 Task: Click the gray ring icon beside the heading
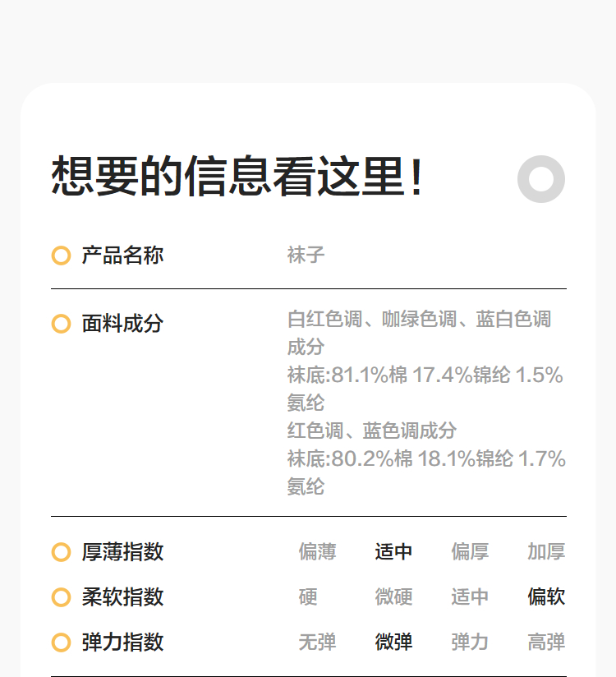(541, 178)
